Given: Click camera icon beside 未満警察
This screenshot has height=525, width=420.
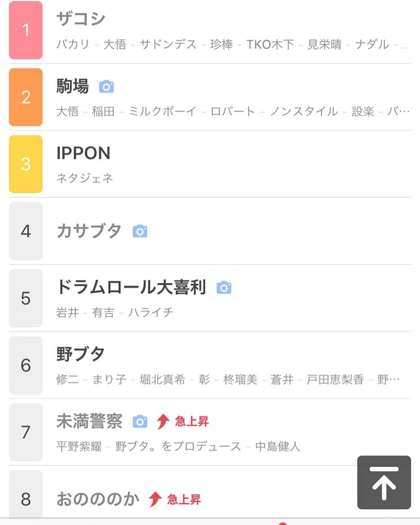Looking at the screenshot, I should [x=140, y=421].
